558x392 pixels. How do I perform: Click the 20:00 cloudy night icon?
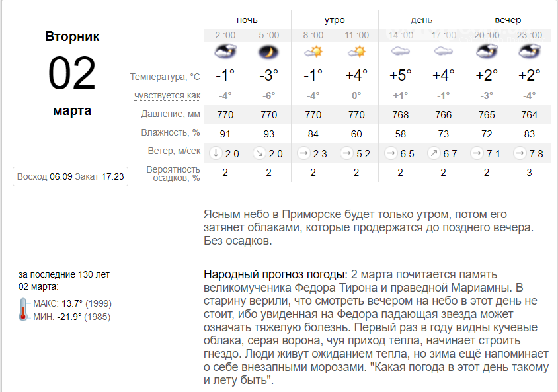point(487,52)
